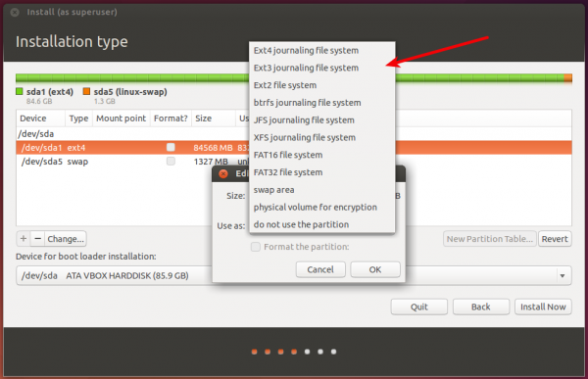Viewport: 588px width, 379px height.
Task: Close the Edit partition dialog
Action: pyautogui.click(x=223, y=174)
